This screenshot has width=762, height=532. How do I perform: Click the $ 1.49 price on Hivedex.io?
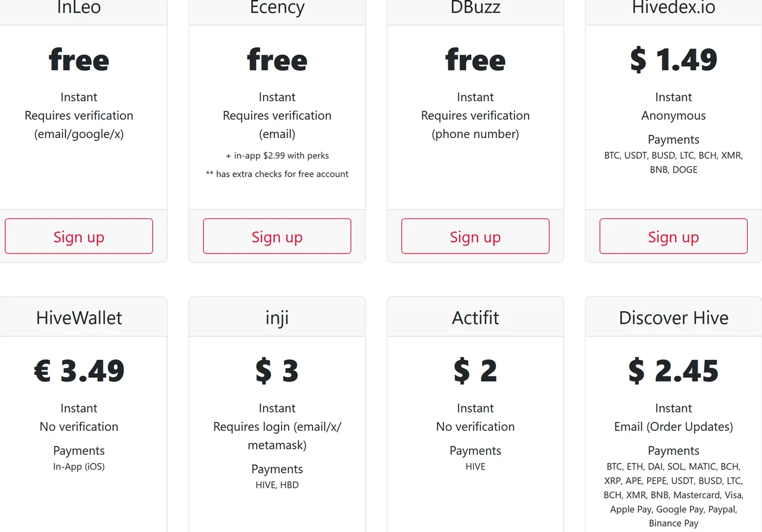point(673,60)
